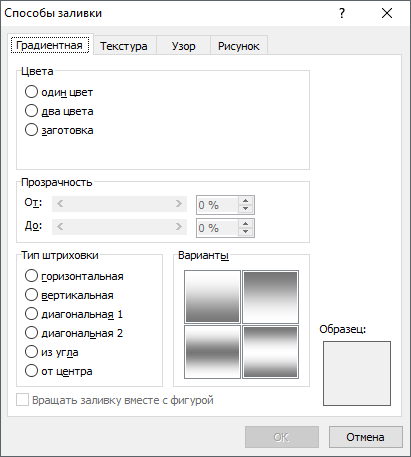Toggle Вращать заливку вместе с фигурой checkbox
The width and height of the screenshot is (411, 457).
[115, 400]
